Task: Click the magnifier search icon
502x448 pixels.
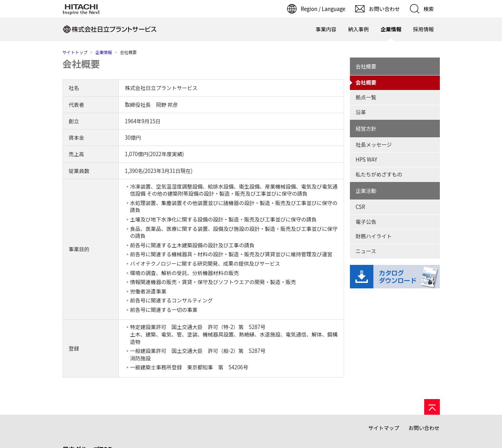Action: click(414, 9)
